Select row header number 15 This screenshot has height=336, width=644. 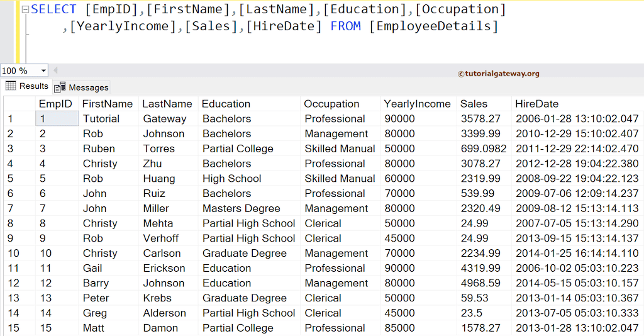click(x=19, y=328)
